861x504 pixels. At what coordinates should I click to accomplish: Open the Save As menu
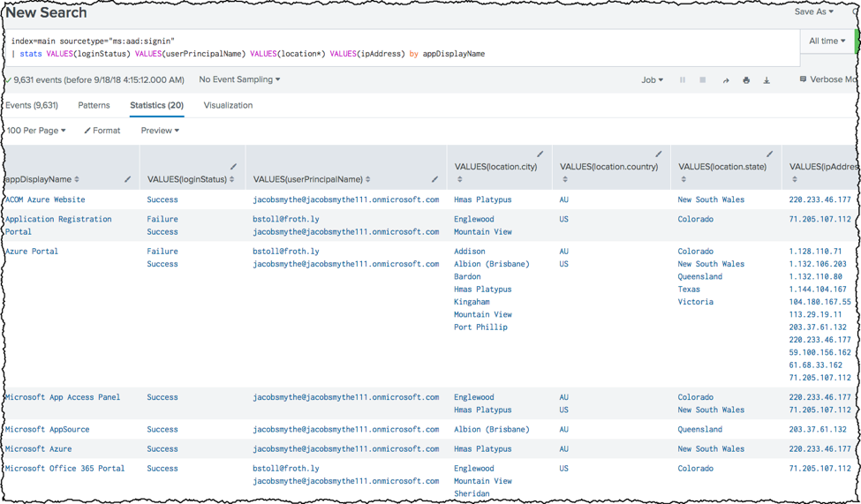814,11
